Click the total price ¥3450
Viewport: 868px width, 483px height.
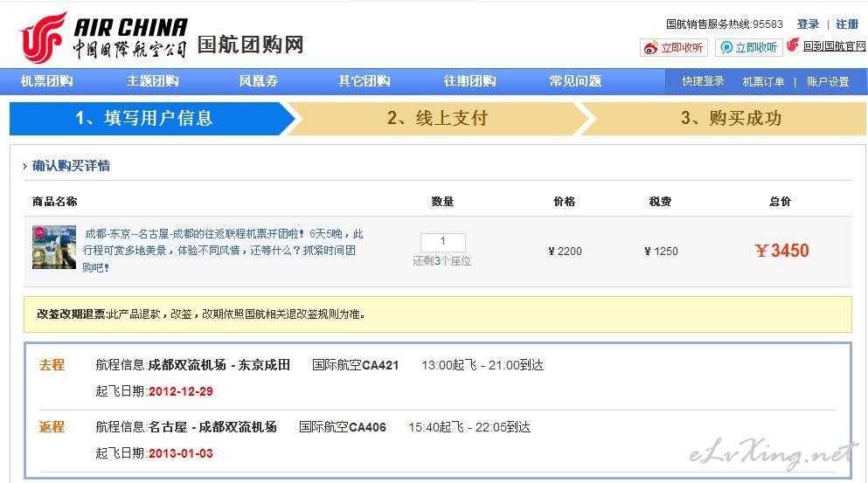(781, 251)
